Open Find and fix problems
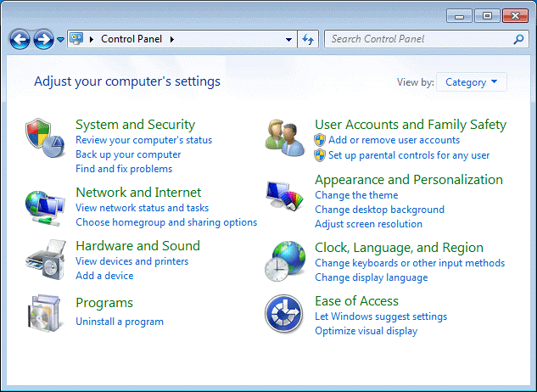The image size is (537, 392). pos(124,169)
